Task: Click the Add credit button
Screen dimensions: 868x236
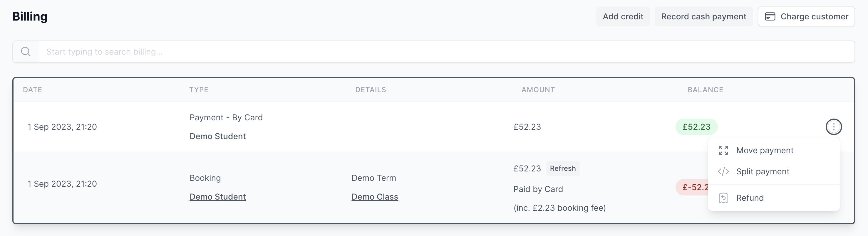Action: point(623,16)
